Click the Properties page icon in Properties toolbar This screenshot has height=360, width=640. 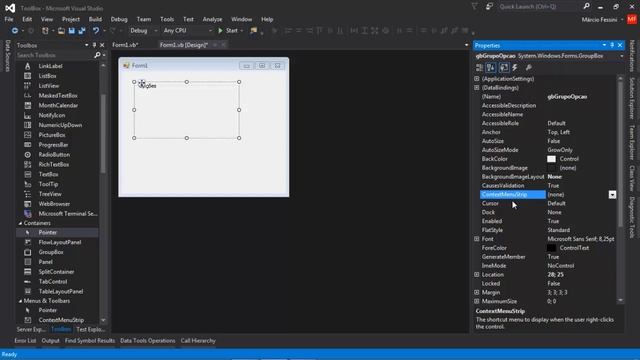(504, 68)
